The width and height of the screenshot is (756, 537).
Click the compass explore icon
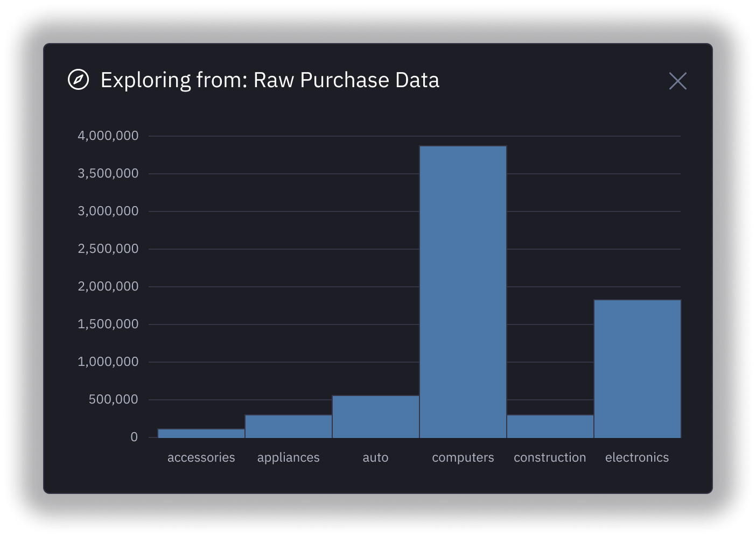(x=78, y=80)
